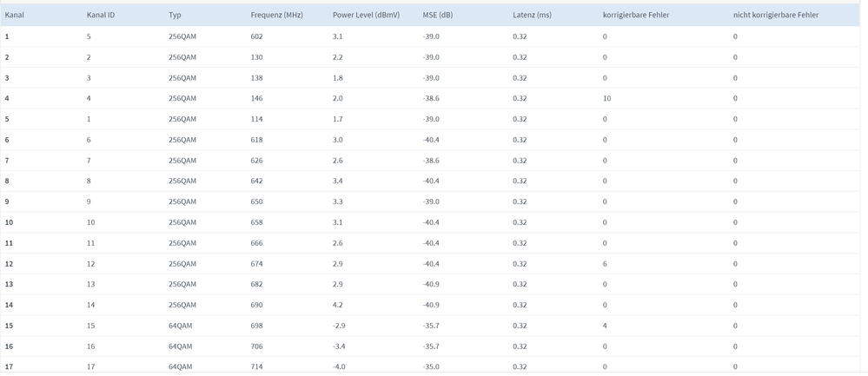Click the 114 MHz frequency cell
868x376 pixels.
pyautogui.click(x=256, y=119)
